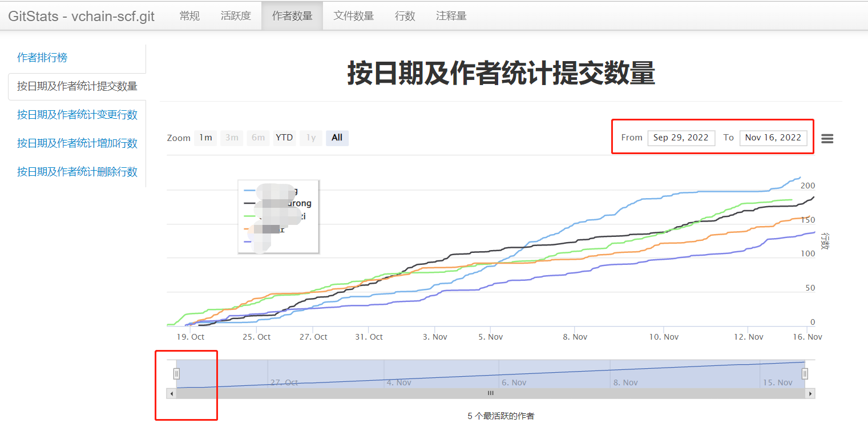Open 按日期及作者统计删除行数 sidebar link
Screen dimensions: 868x443
coord(77,172)
